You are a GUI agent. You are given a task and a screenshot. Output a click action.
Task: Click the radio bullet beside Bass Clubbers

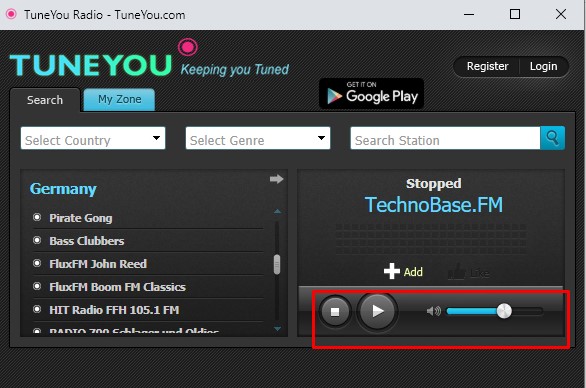pyautogui.click(x=37, y=240)
